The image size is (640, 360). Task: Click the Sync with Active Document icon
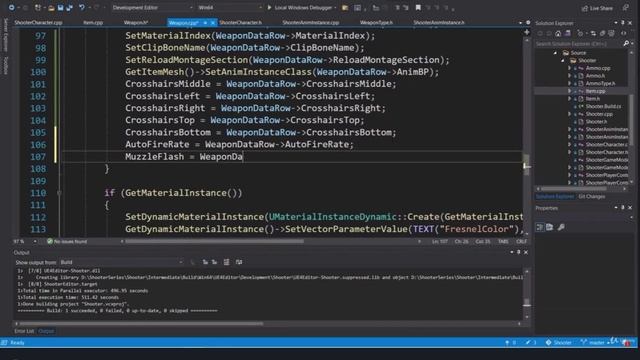[x=593, y=33]
